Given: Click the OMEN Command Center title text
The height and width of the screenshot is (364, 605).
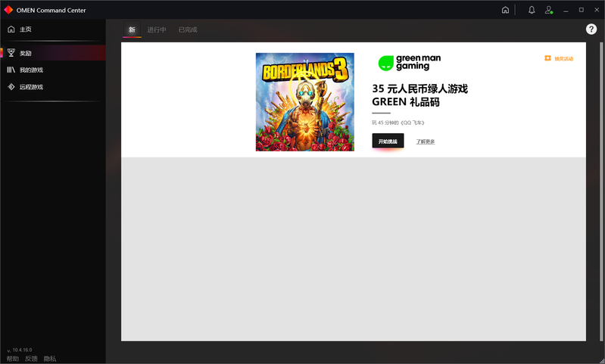Looking at the screenshot, I should 51,10.
